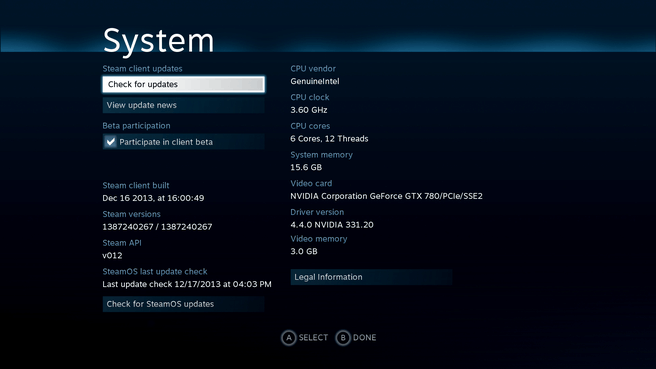656x369 pixels.
Task: Click the NVIDIA GeForce GTX 780 video card text
Action: click(x=386, y=196)
